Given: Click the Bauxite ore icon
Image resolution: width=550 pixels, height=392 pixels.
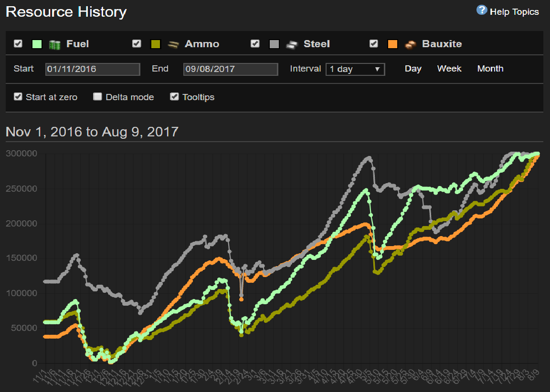Looking at the screenshot, I should coord(410,44).
